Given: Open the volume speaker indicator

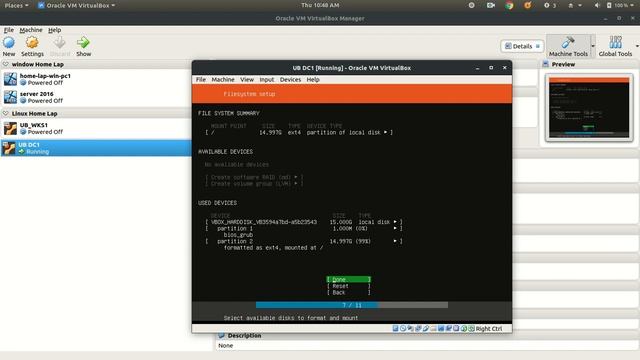Looking at the screenshot, I should [x=597, y=5].
